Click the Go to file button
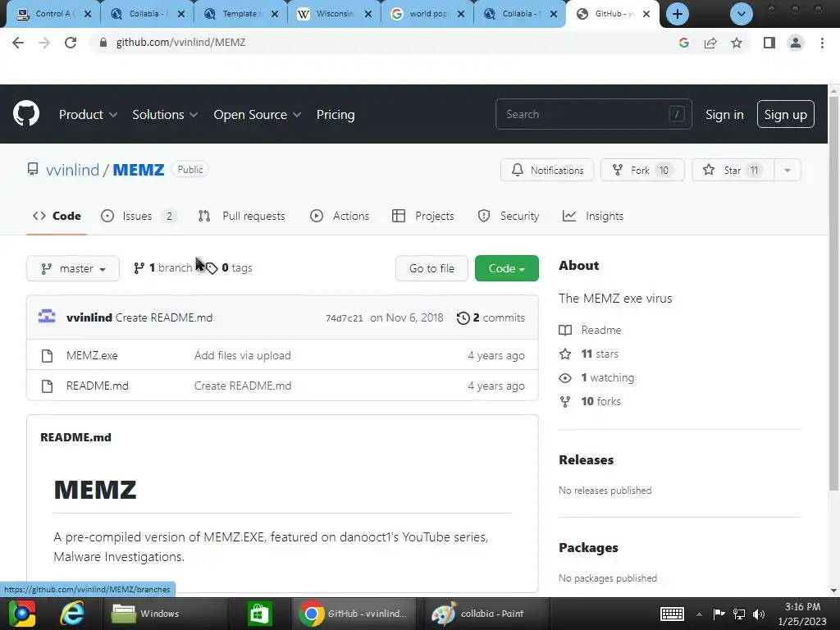This screenshot has height=630, width=840. click(431, 268)
